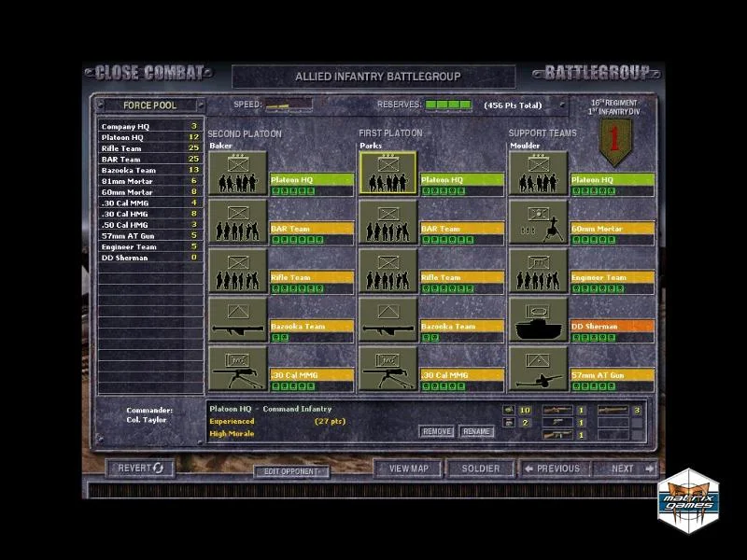747x560 pixels.
Task: Open the left arrow on Force Pool selector
Action: click(x=100, y=105)
